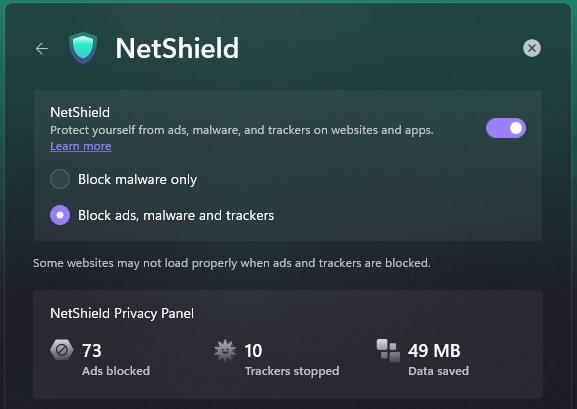577x409 pixels.
Task: Select Block ads, malware and trackers radio
Action: click(60, 215)
